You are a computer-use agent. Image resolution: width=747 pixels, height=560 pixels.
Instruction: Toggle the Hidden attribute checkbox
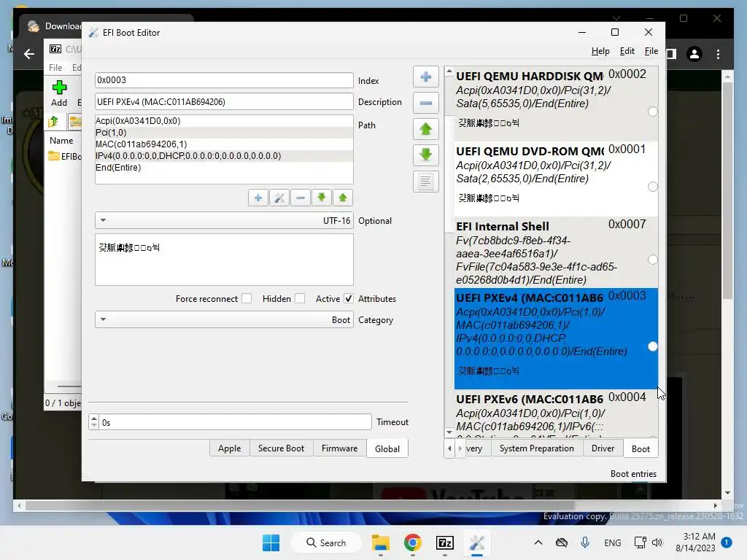[300, 298]
